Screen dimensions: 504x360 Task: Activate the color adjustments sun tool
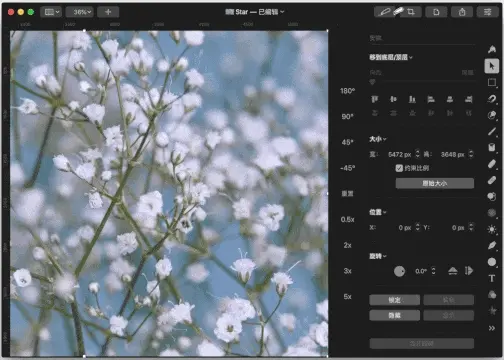click(x=492, y=229)
